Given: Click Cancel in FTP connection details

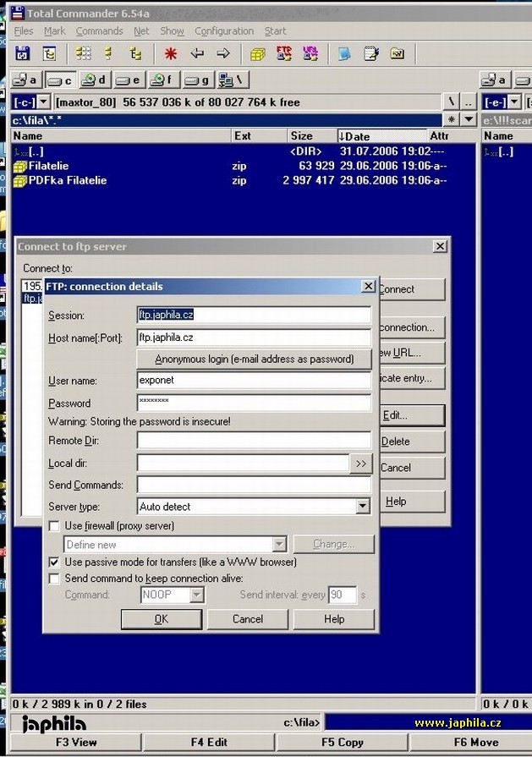Looking at the screenshot, I should click(248, 619).
